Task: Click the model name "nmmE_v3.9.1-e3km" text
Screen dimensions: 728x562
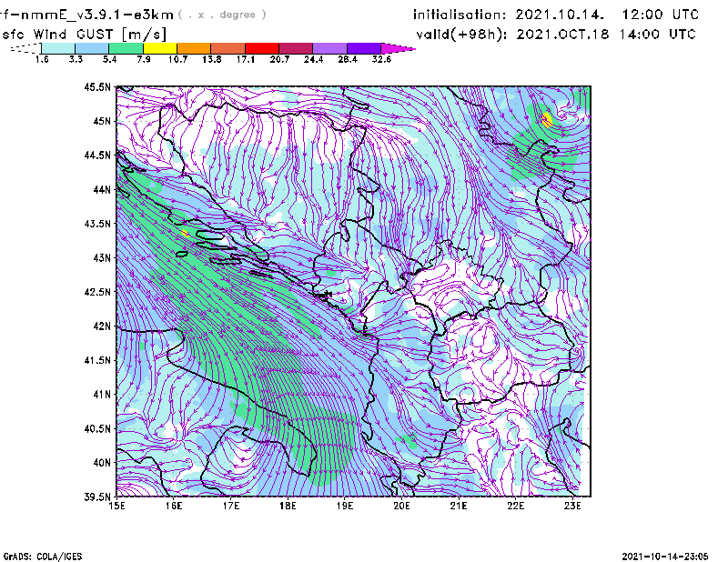Action: 97,15
